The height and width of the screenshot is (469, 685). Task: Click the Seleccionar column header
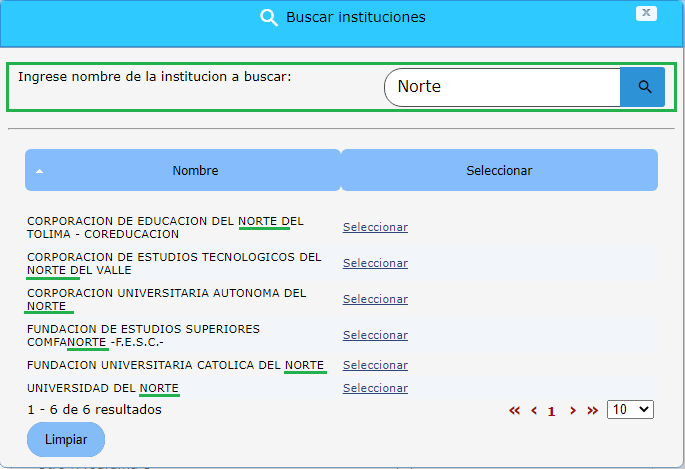499,171
